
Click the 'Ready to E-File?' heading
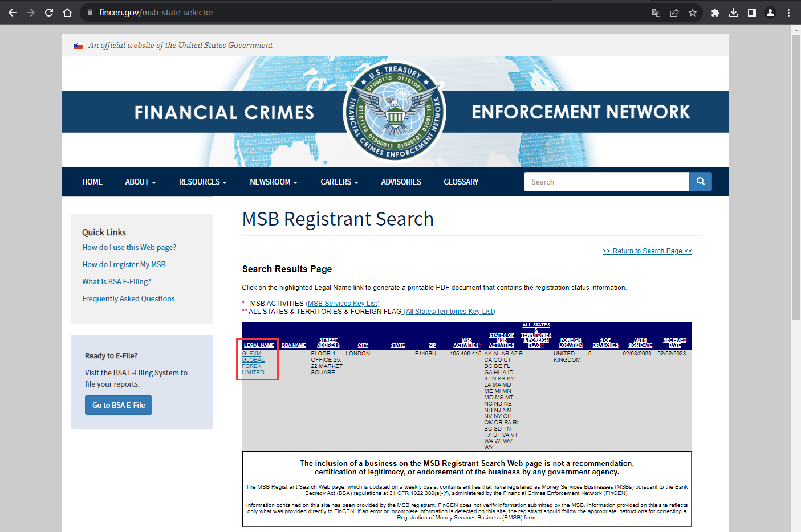(x=111, y=355)
